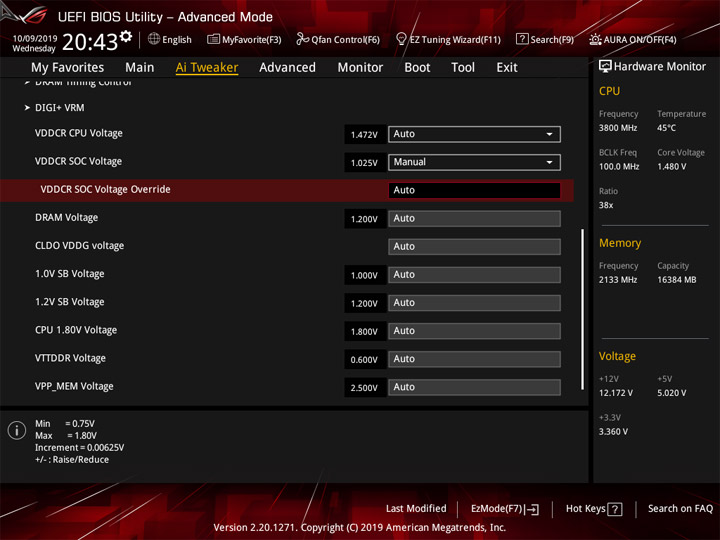The width and height of the screenshot is (720, 540).
Task: Click CPU frequency 3800 MHz reading
Action: coord(618,128)
